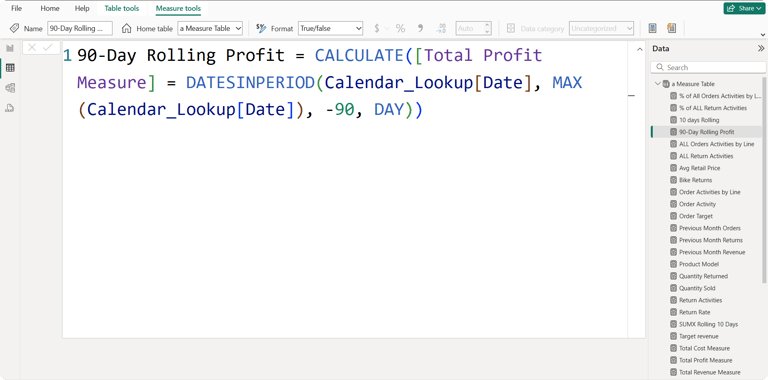The width and height of the screenshot is (768, 380).
Task: Open the File menu
Action: (x=17, y=8)
